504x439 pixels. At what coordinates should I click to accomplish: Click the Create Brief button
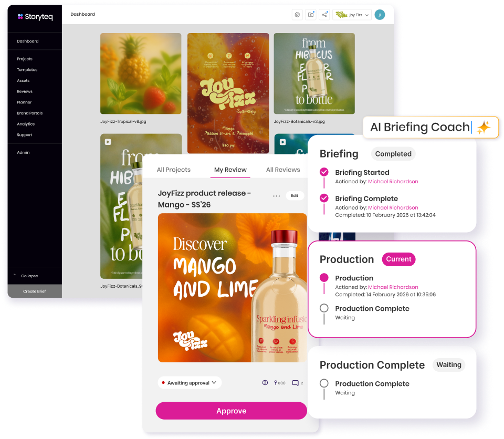tap(35, 291)
